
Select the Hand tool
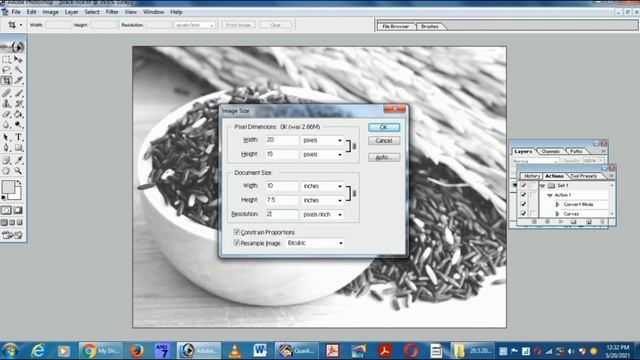click(x=6, y=171)
